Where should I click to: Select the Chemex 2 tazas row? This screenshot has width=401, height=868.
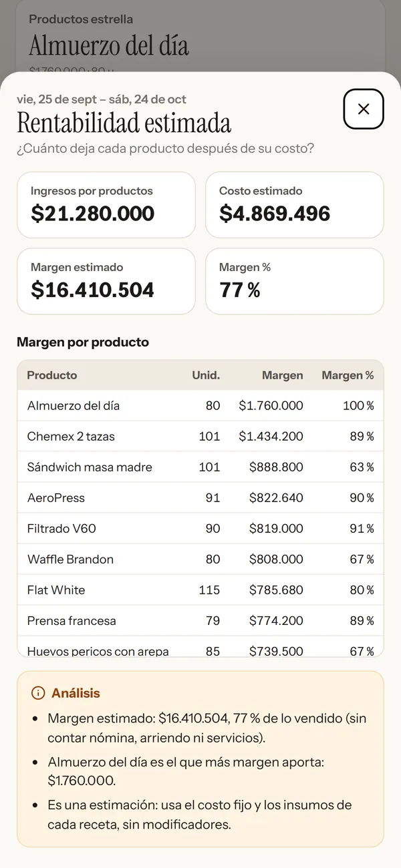pyautogui.click(x=200, y=437)
